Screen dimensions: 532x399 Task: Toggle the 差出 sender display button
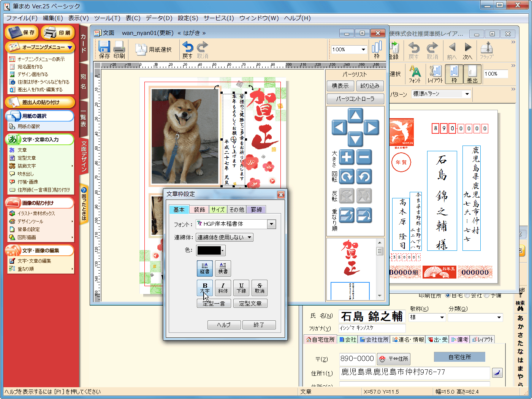[x=472, y=74]
